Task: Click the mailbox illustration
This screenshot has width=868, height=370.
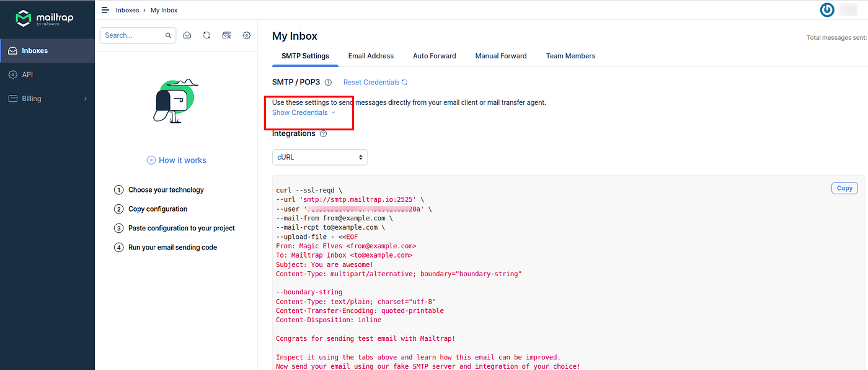Action: (176, 101)
